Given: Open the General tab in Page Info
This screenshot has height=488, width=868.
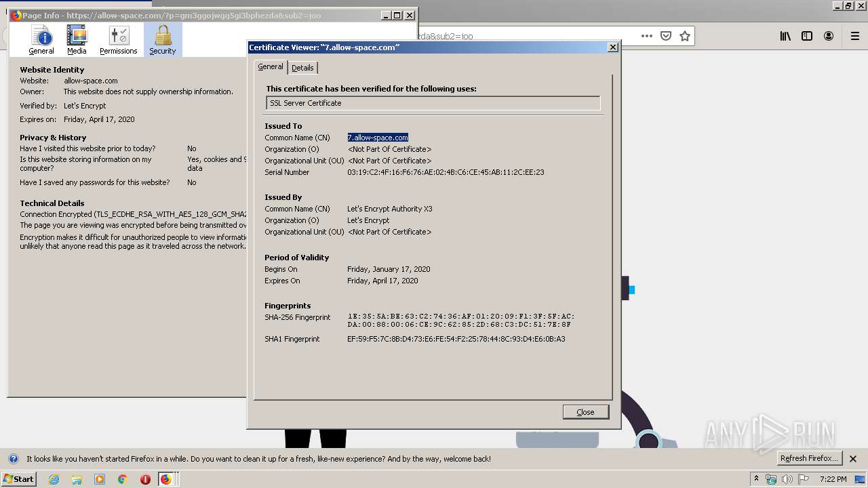Looking at the screenshot, I should point(41,40).
